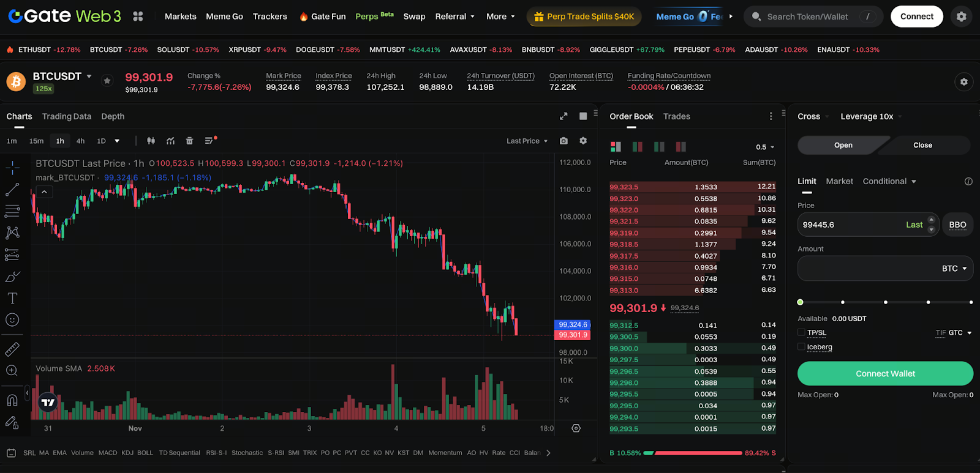980x473 pixels.
Task: Select the brush drawing tool
Action: tap(12, 277)
